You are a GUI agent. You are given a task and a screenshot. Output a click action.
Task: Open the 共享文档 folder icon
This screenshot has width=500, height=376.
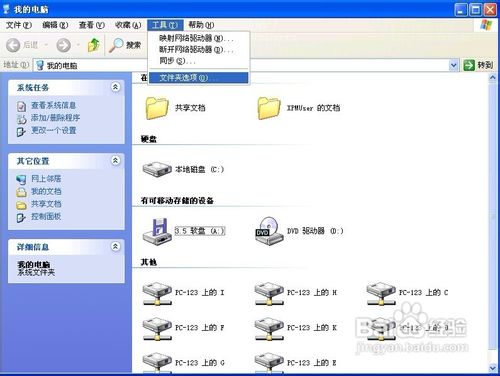point(157,108)
